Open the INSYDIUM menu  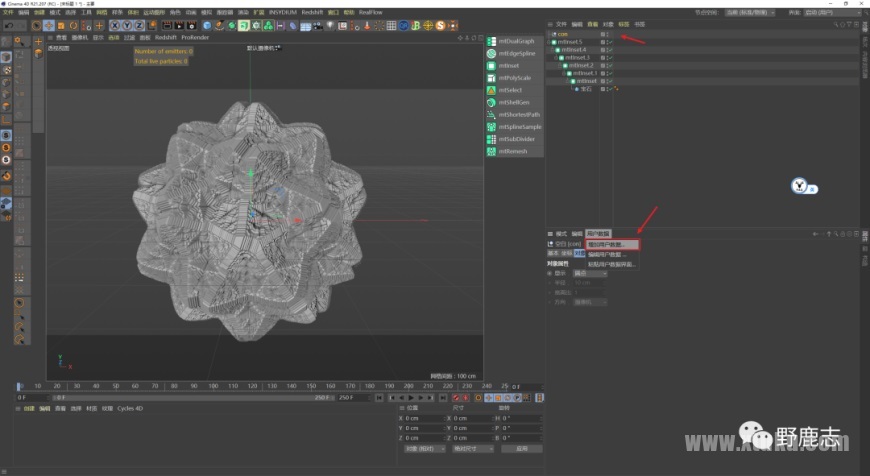(x=283, y=12)
